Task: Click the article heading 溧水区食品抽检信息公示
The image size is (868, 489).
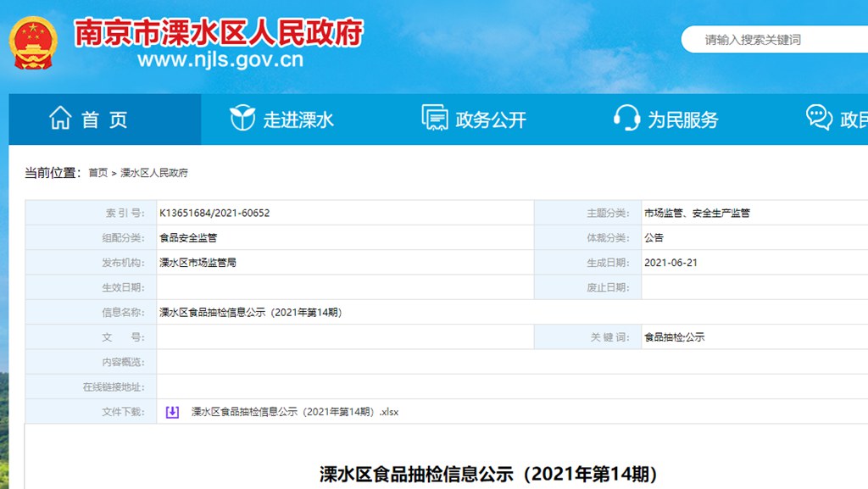Action: tap(488, 473)
